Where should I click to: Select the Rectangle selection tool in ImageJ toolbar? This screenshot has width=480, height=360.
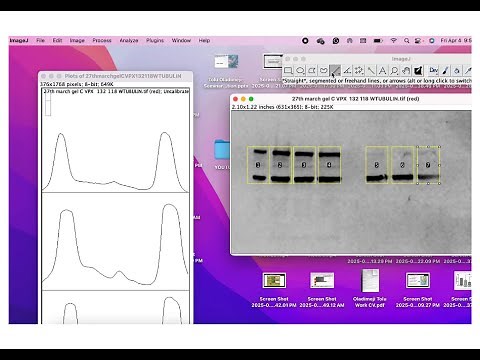(x=288, y=70)
